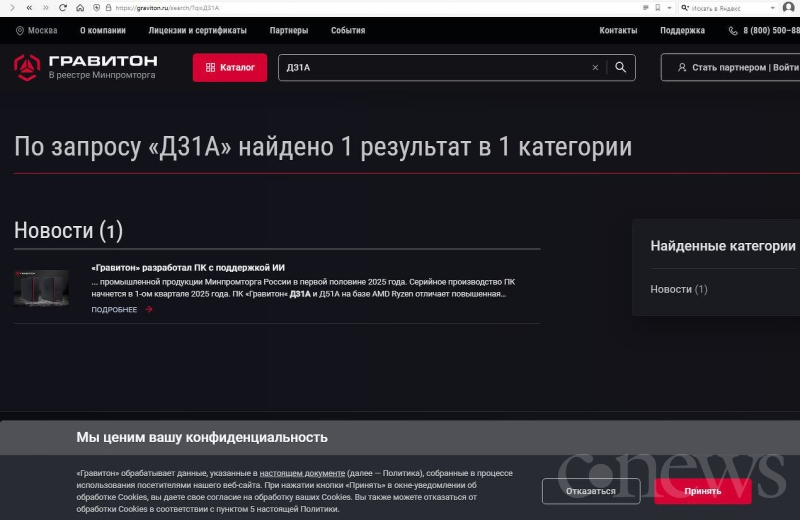Click the 8 (800) phone number
This screenshot has height=520, width=800.
tap(771, 31)
